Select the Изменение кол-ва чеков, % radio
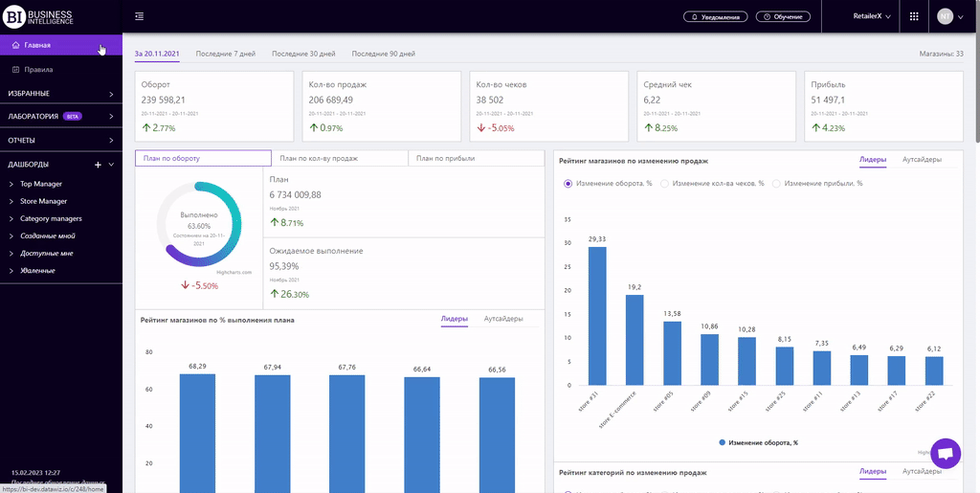This screenshot has width=980, height=493. point(666,183)
